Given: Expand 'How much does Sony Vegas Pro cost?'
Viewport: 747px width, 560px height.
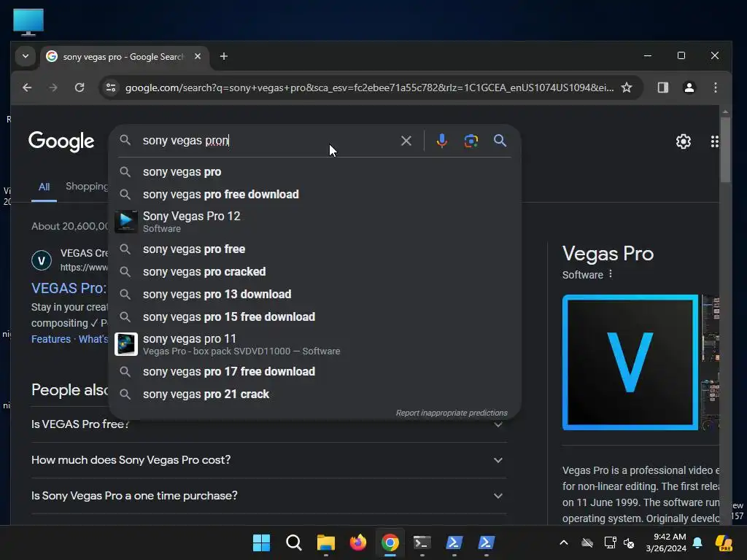Looking at the screenshot, I should 269,460.
